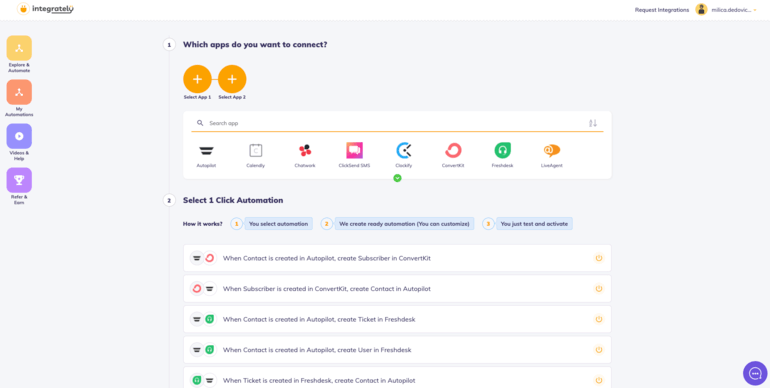Click the search magnifier icon
The height and width of the screenshot is (388, 770).
click(x=200, y=123)
